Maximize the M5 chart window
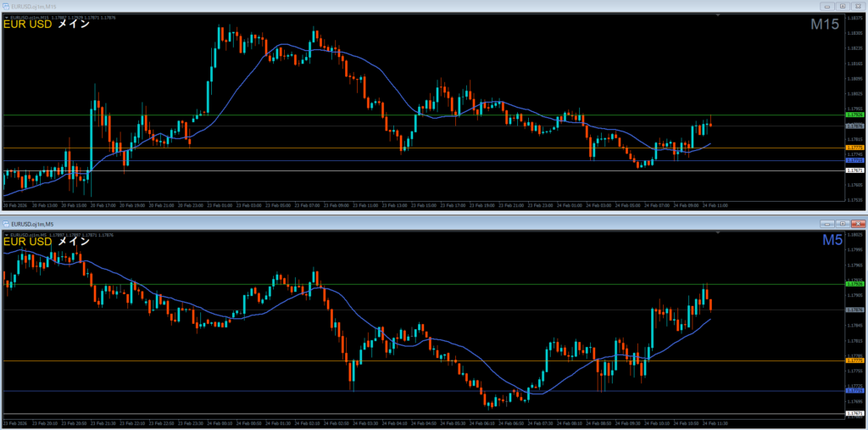 [x=842, y=223]
